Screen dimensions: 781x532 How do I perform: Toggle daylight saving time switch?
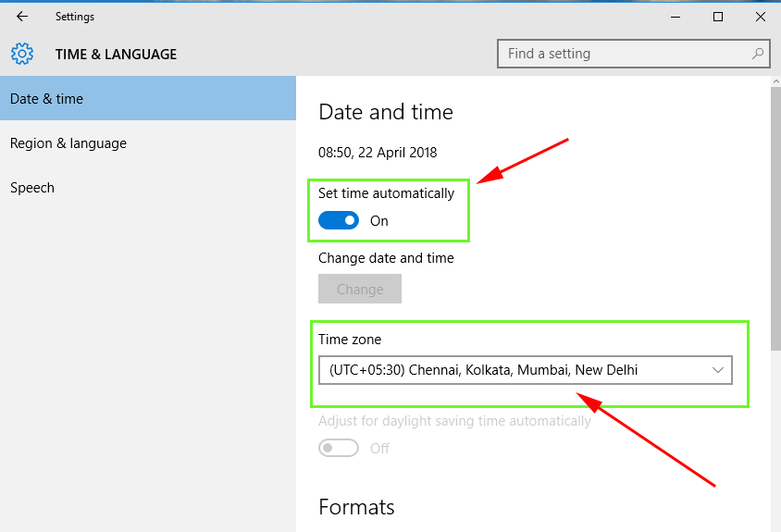pos(339,448)
